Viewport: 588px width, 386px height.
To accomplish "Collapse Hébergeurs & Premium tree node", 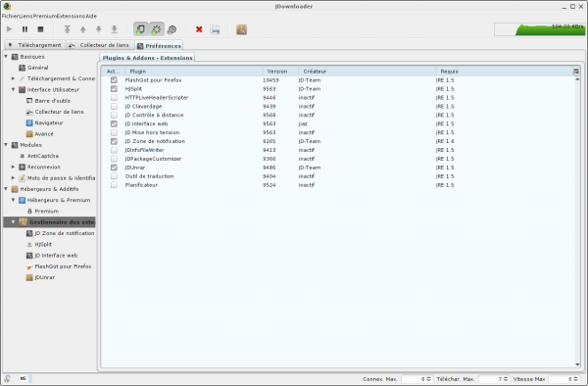I will (14, 200).
